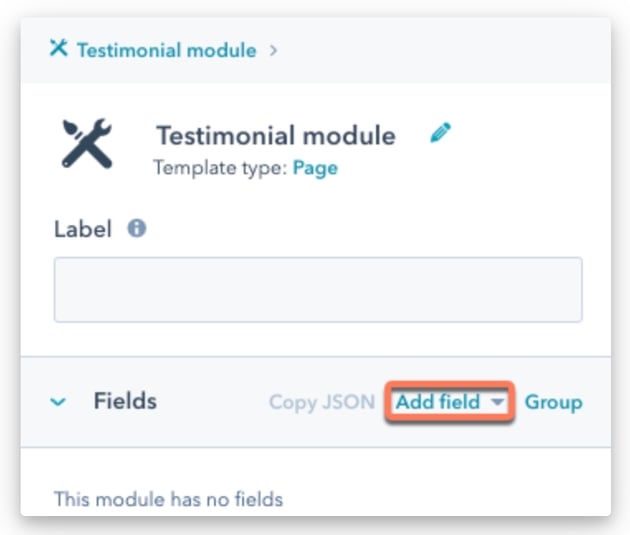This screenshot has width=630, height=535.
Task: Select the Testimonial module title heading
Action: pyautogui.click(x=275, y=136)
